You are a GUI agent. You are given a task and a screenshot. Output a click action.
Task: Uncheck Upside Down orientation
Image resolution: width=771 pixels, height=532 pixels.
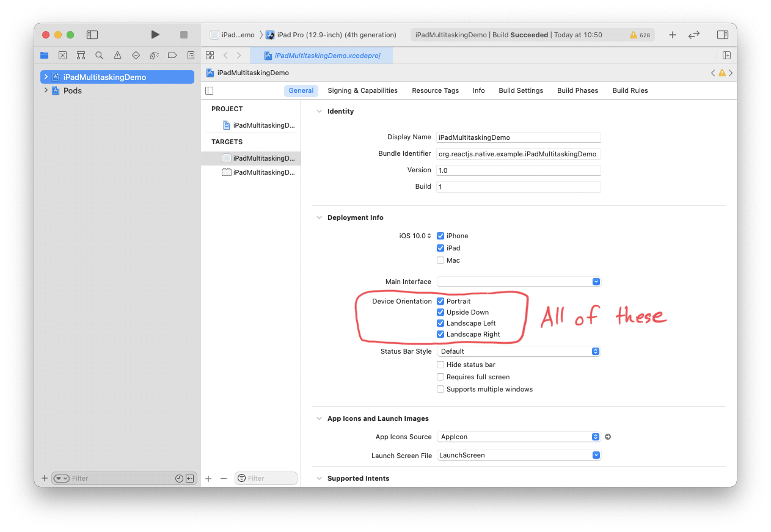pos(440,312)
